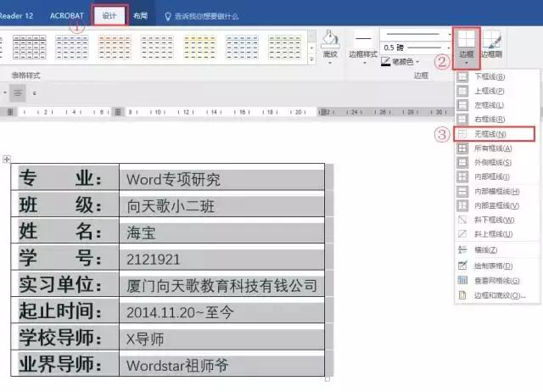Screen dimensions: 543x392
Task: Select 绘制表格(D) draw table
Action: [497, 266]
